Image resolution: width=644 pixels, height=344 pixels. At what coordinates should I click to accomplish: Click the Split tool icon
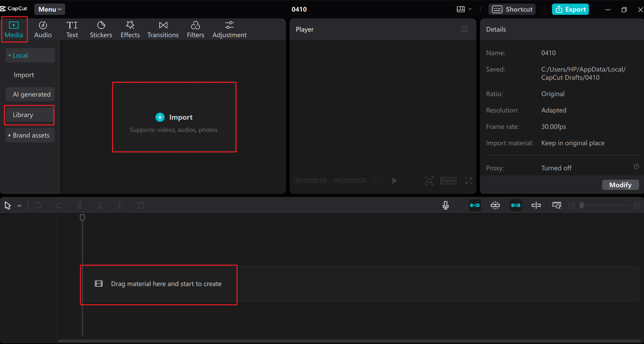pyautogui.click(x=79, y=205)
